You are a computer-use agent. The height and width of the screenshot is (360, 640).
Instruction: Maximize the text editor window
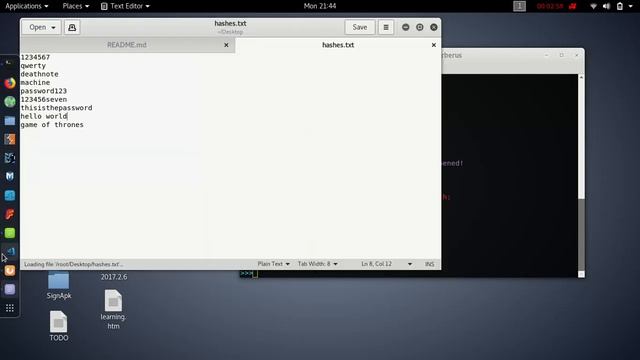[420, 27]
